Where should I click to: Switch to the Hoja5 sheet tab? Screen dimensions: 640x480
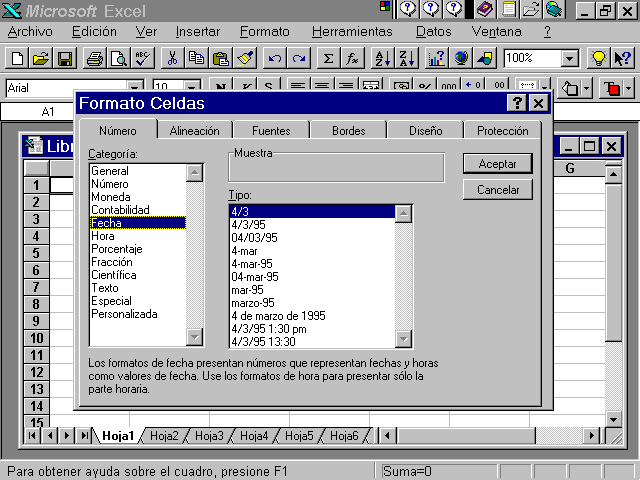pyautogui.click(x=299, y=436)
